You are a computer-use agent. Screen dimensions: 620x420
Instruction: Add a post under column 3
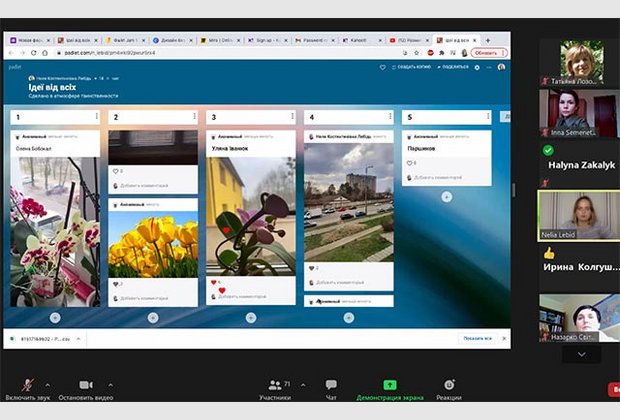250,317
